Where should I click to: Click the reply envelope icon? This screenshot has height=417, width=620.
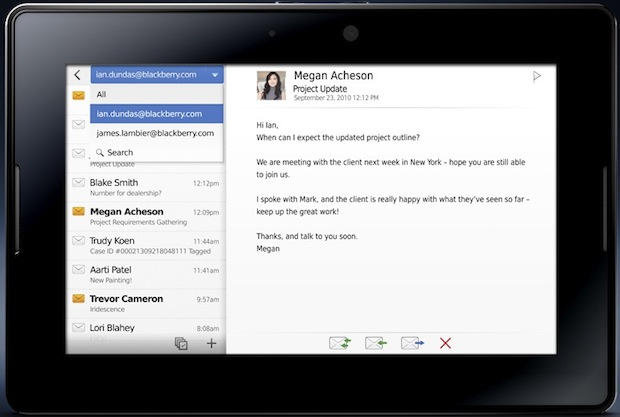(376, 343)
